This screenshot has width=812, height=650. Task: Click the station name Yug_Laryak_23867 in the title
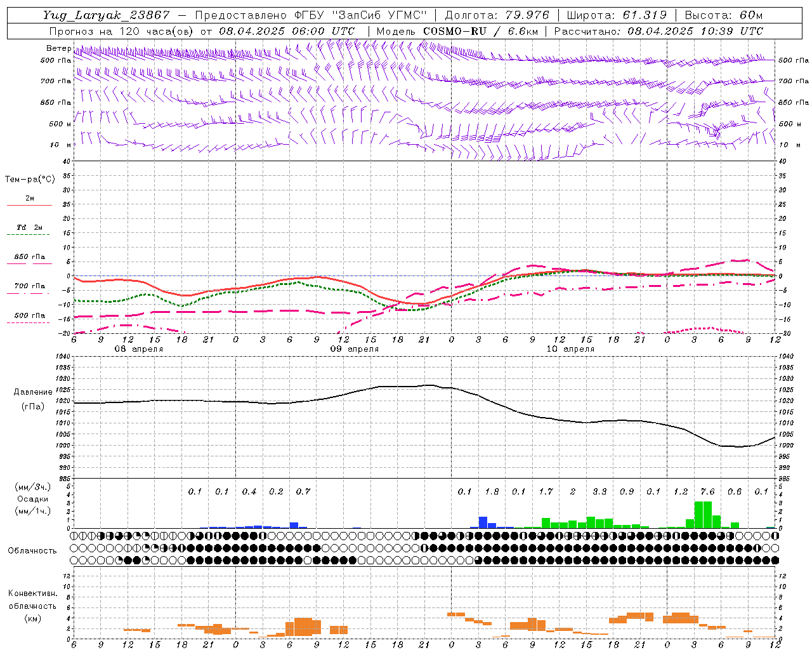[x=106, y=15]
